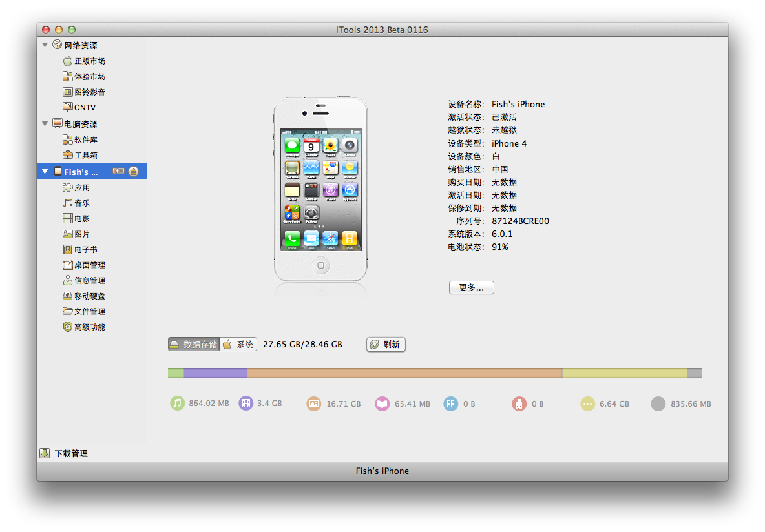Screen dimensions: 765x532
Task: Click the device name value Fish's iPhone
Action: 518,105
